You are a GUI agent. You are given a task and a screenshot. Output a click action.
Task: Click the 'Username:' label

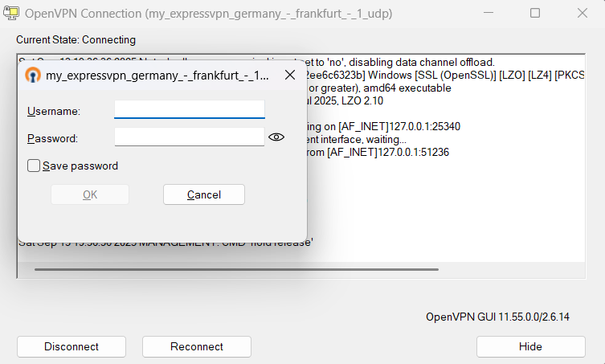pos(54,111)
